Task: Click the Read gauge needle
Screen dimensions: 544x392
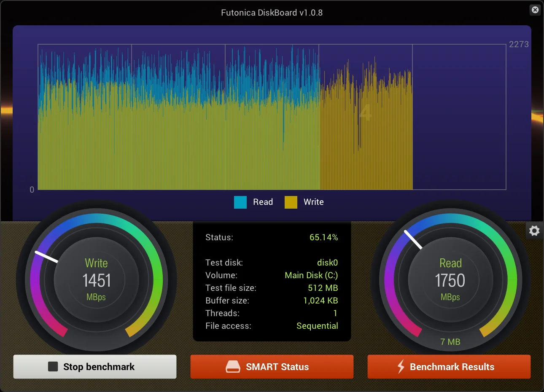Action: tap(413, 239)
